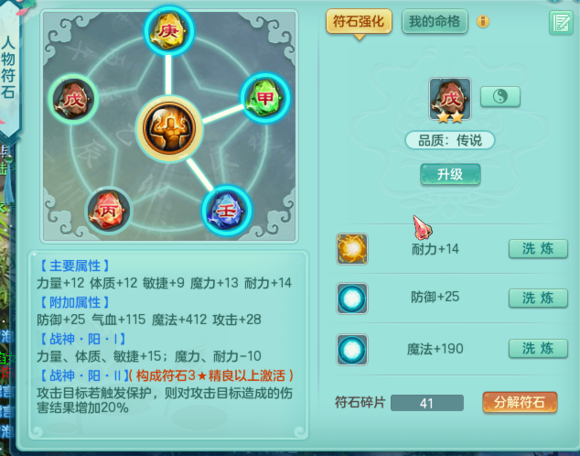This screenshot has width=580, height=456.
Task: Click the golden orb attribute icon
Action: (x=352, y=249)
